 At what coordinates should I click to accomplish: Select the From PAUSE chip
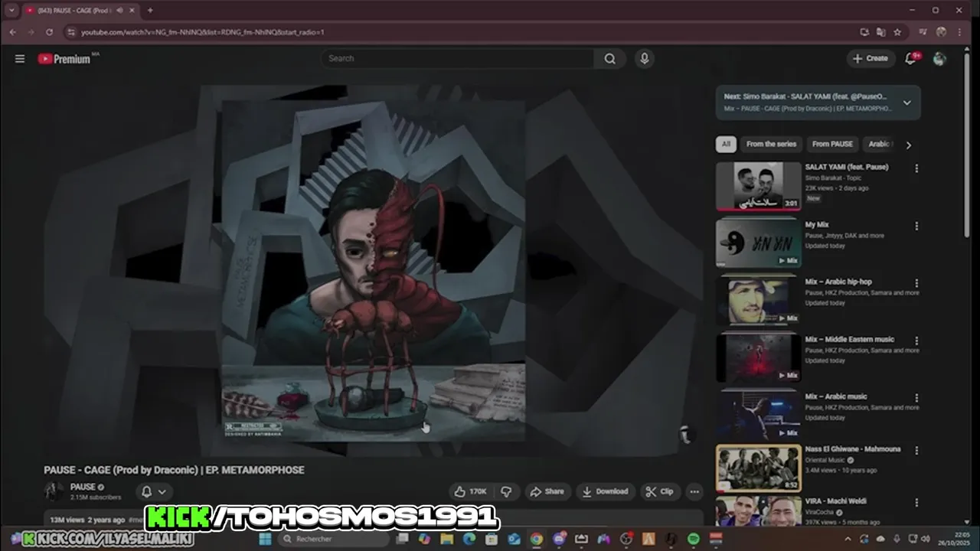coord(832,144)
